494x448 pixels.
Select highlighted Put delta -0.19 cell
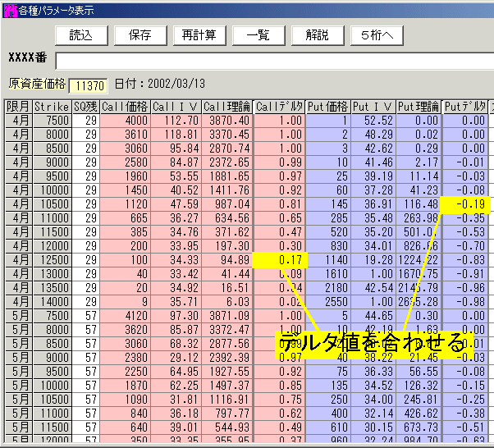(465, 204)
